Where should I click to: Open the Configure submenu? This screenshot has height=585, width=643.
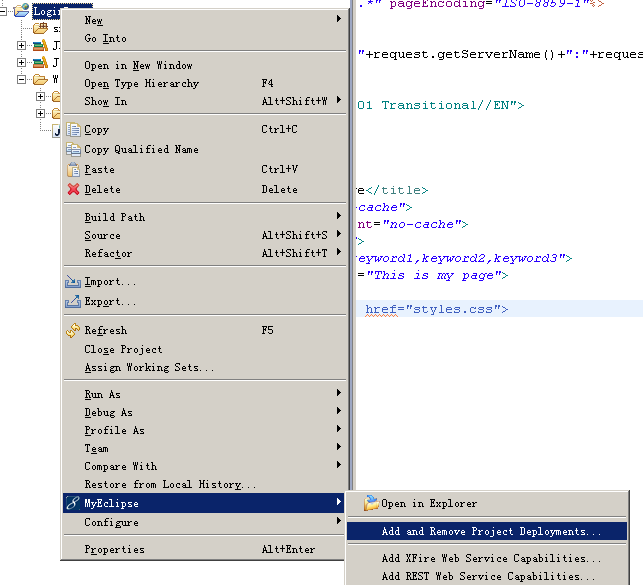point(205,522)
